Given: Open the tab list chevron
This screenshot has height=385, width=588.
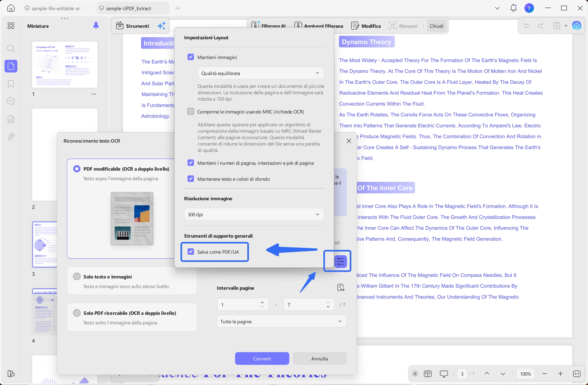Looking at the screenshot, I should (497, 8).
